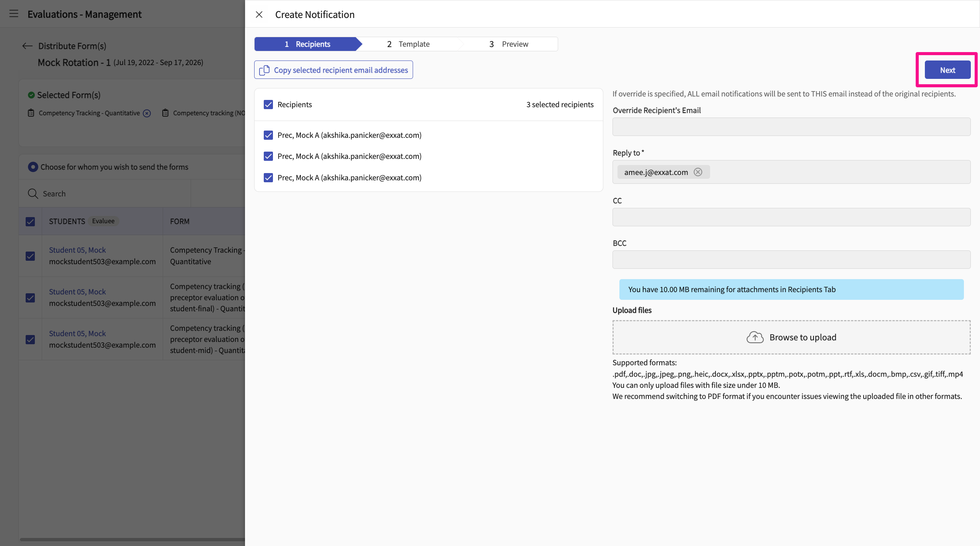Image resolution: width=980 pixels, height=546 pixels.
Task: Go to the Template step
Action: 408,44
